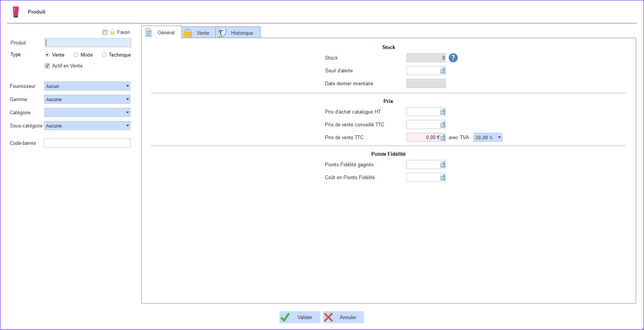
Task: Click the greyed Stock quantity field
Action: coord(426,58)
